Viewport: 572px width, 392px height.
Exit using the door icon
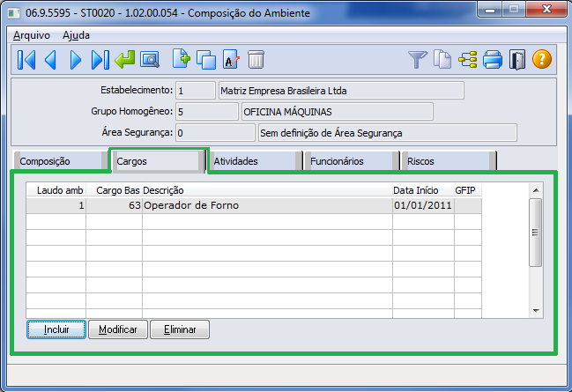tap(517, 60)
